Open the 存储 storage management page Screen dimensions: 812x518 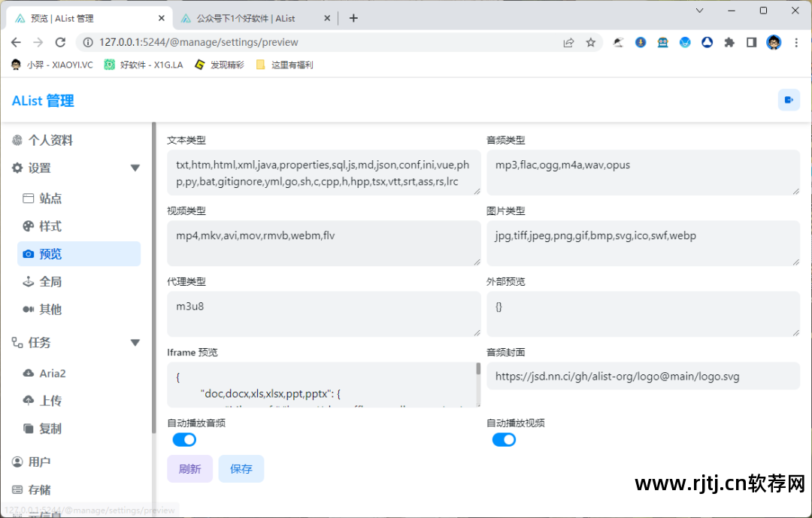[41, 489]
